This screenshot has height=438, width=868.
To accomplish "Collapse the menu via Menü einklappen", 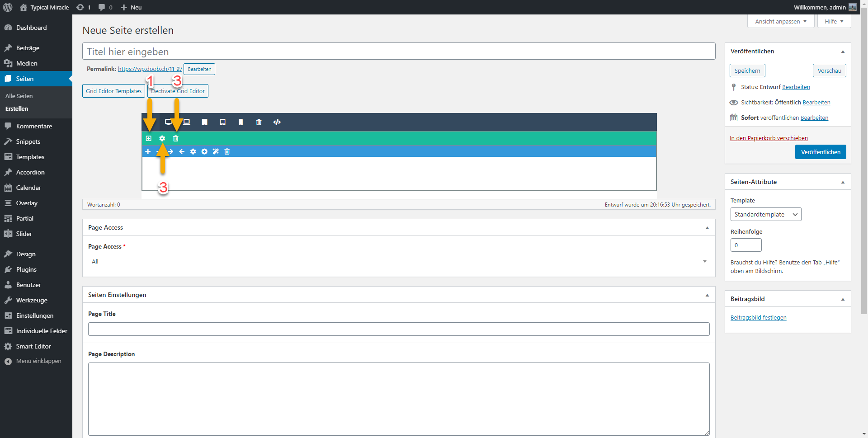I will (36, 361).
